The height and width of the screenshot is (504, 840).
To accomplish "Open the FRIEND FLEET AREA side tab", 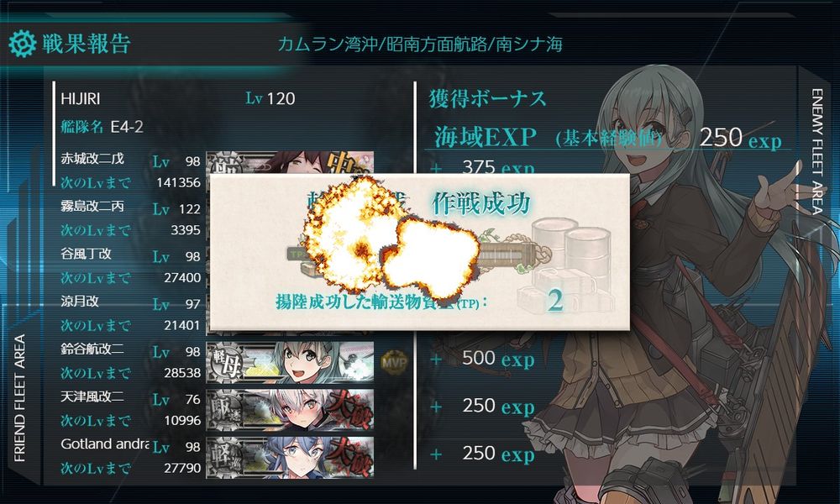I will pos(20,398).
